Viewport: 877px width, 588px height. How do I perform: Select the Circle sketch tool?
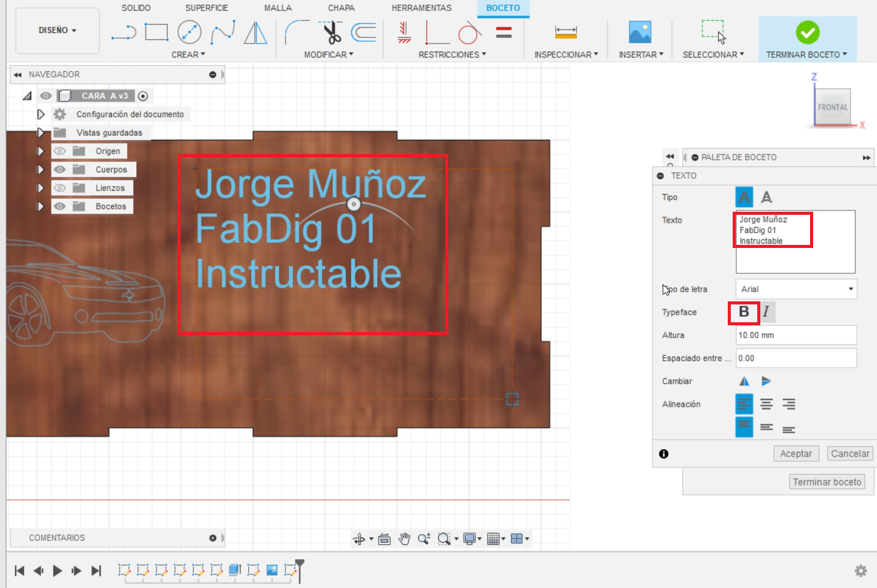(x=189, y=32)
